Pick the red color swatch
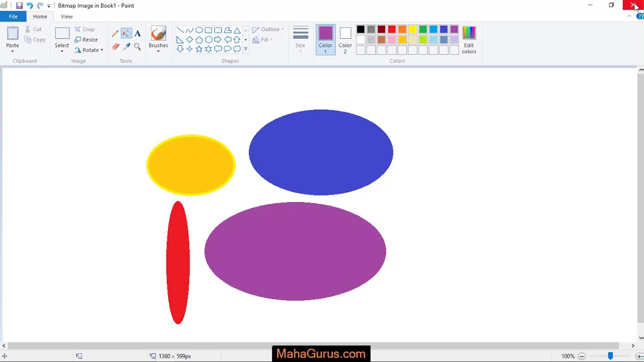644x362 pixels. click(x=391, y=30)
